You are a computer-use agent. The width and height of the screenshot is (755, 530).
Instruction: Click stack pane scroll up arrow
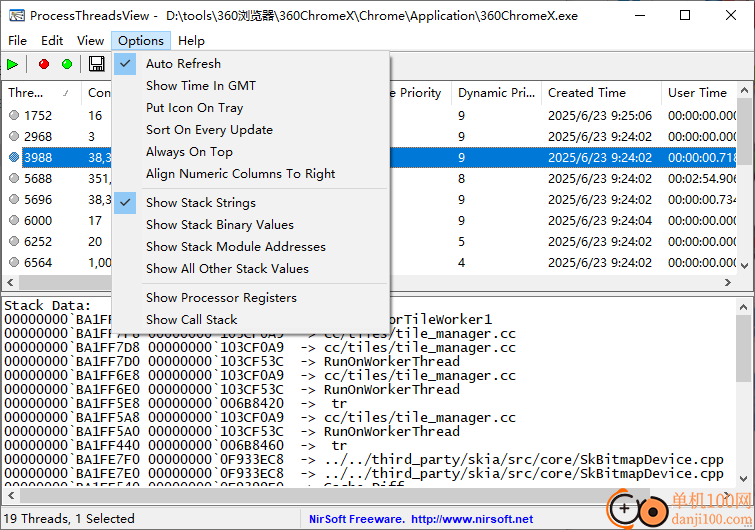point(743,306)
